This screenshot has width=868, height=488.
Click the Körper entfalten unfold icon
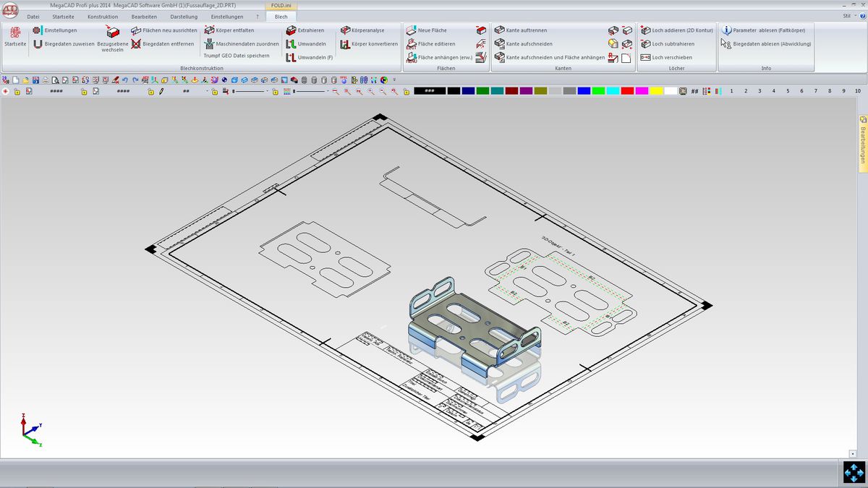209,30
